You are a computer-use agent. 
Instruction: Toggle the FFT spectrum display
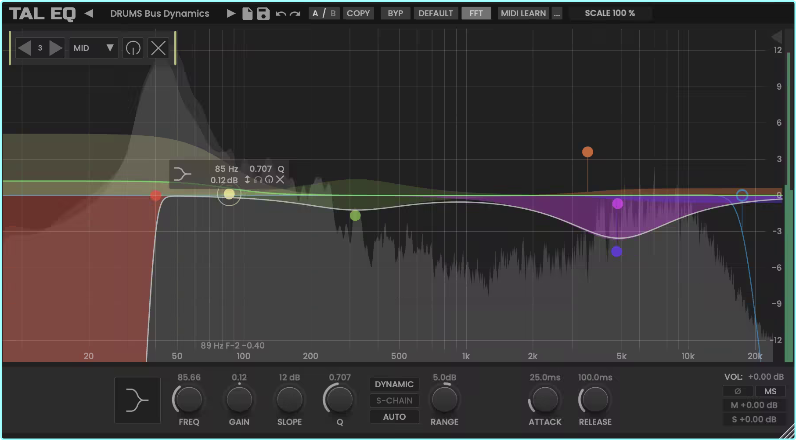[x=476, y=14]
